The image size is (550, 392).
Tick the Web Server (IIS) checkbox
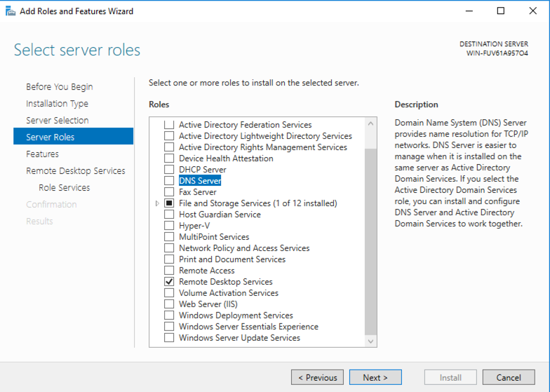[169, 304]
